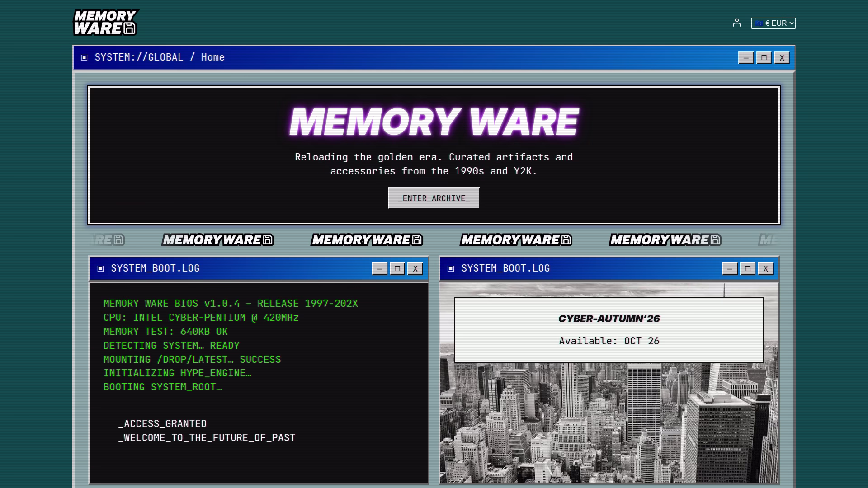The width and height of the screenshot is (868, 488).
Task: Close the right SYSTEM_BOOT.LOG window
Action: pyautogui.click(x=766, y=268)
